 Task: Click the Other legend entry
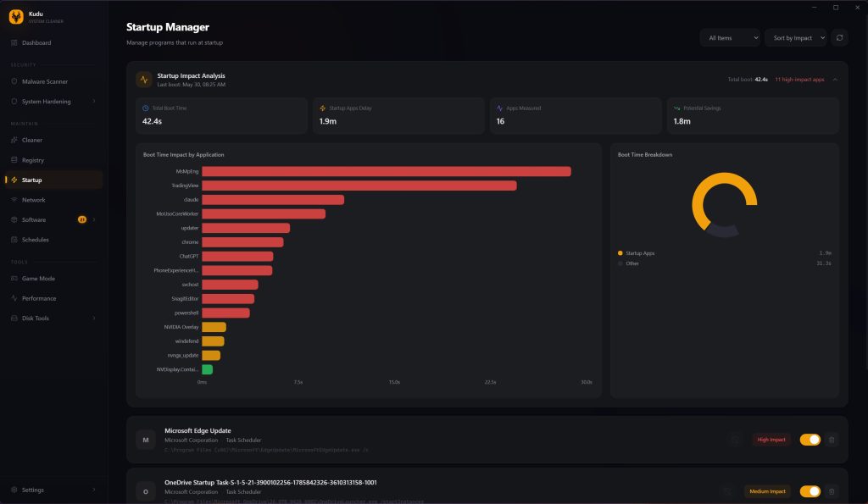(x=628, y=263)
